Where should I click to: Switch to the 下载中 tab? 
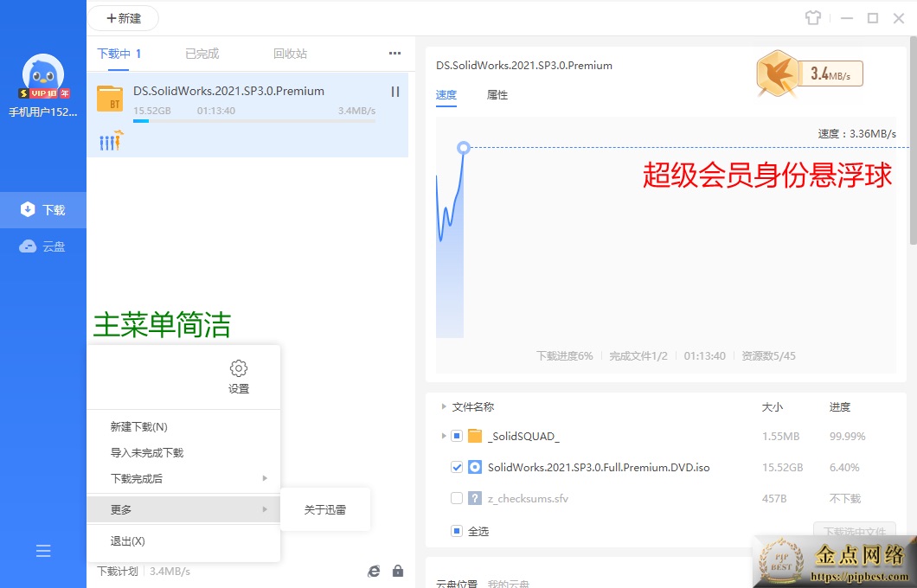pos(119,54)
